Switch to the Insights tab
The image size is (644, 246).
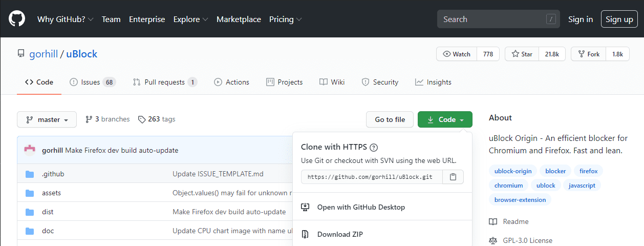pos(433,82)
